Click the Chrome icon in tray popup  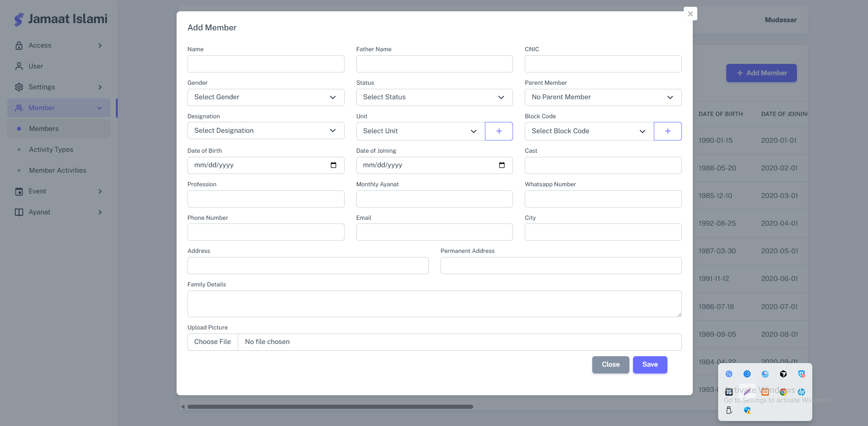click(783, 392)
